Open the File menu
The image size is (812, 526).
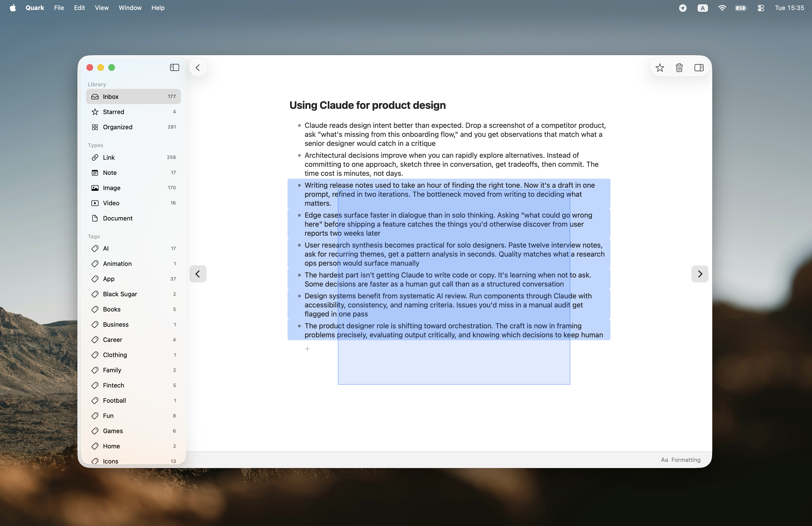tap(59, 8)
